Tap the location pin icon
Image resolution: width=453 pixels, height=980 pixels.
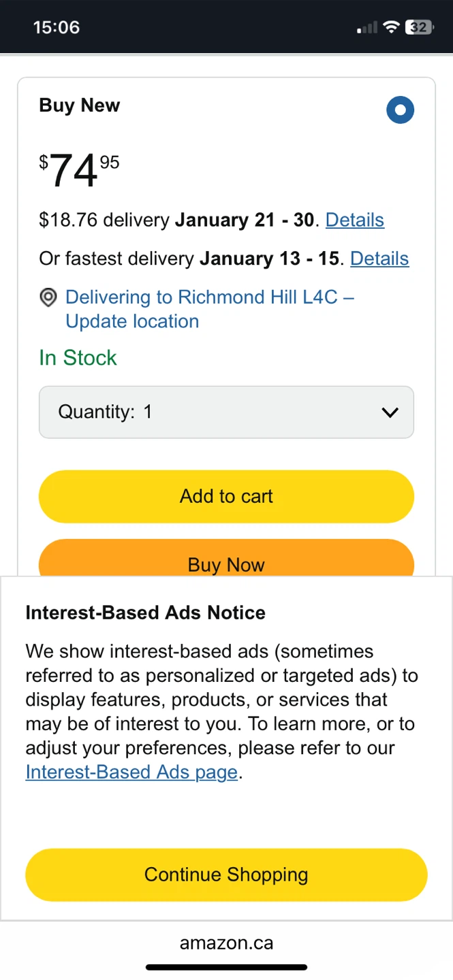(x=48, y=297)
